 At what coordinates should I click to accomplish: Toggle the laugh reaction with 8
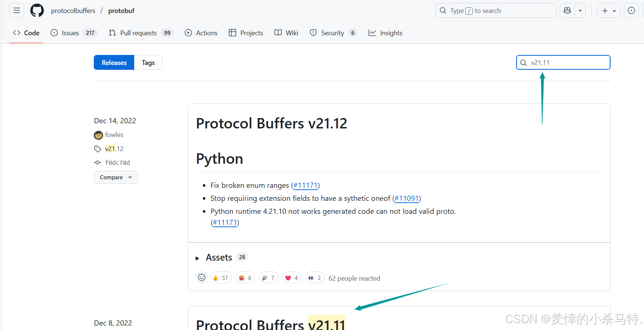[245, 278]
